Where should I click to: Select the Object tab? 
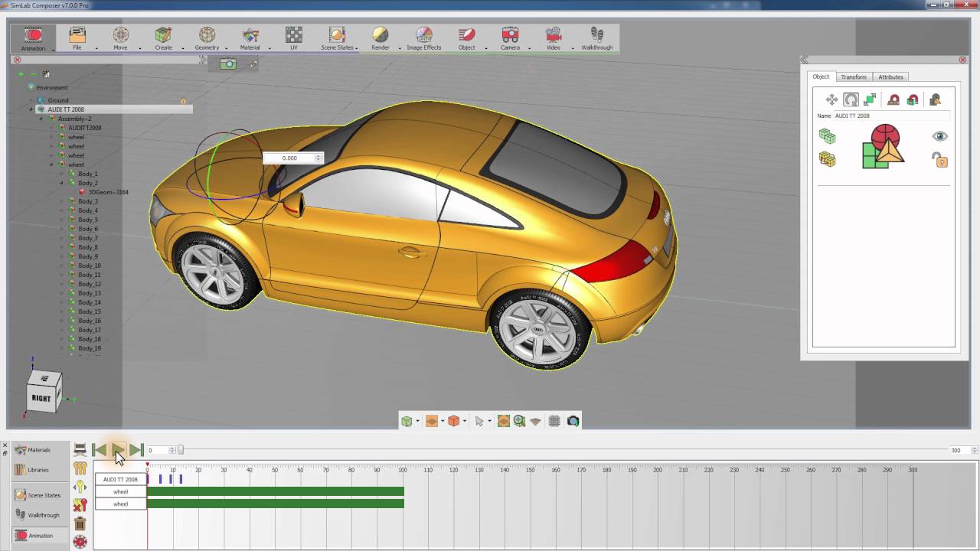click(821, 77)
